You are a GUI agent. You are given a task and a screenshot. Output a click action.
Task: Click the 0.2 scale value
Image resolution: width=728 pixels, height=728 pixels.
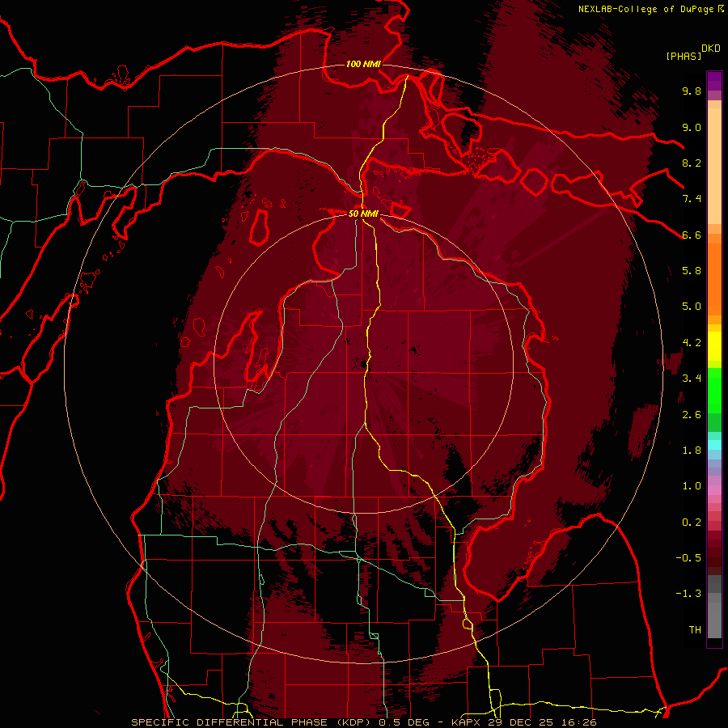[692, 523]
